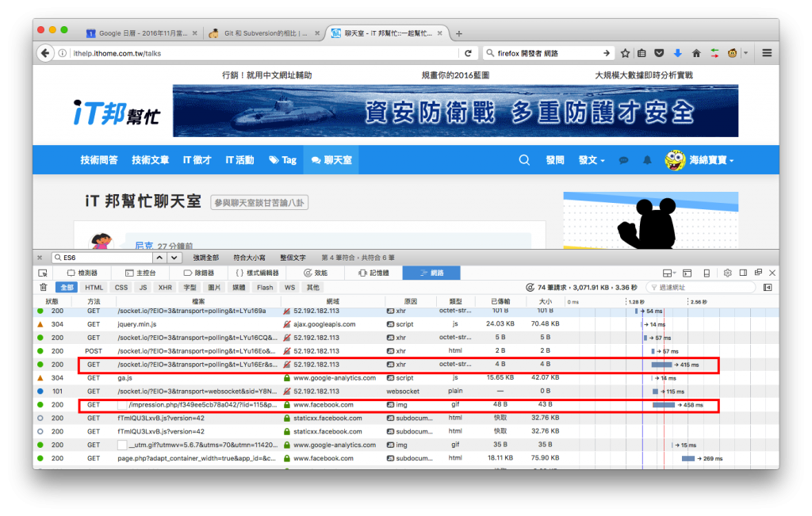Go back with the browser back arrow

(45, 53)
